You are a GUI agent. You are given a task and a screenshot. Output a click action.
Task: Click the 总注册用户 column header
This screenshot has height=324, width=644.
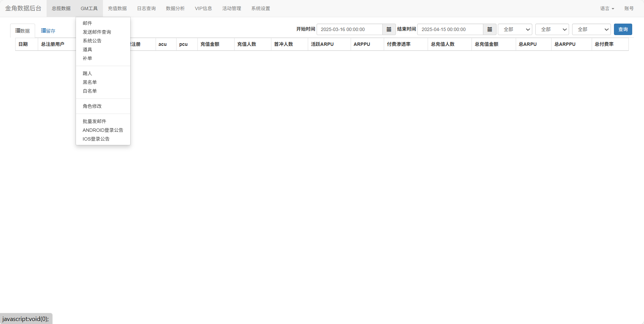(x=57, y=44)
